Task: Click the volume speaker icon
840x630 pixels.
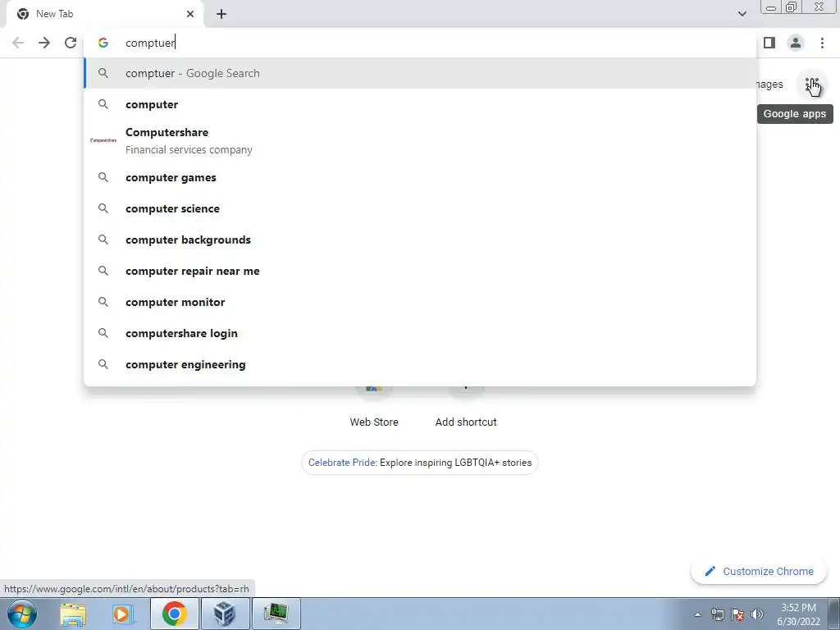Action: (757, 614)
